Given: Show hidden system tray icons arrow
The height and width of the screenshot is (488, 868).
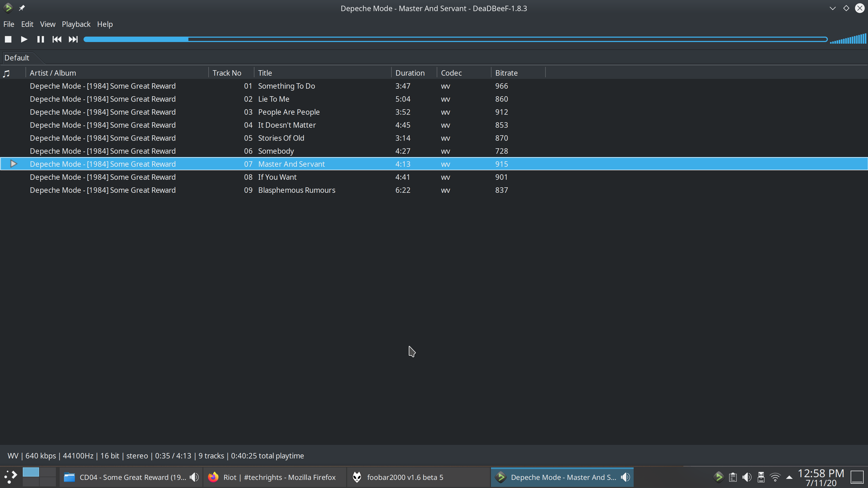Looking at the screenshot, I should [x=789, y=477].
